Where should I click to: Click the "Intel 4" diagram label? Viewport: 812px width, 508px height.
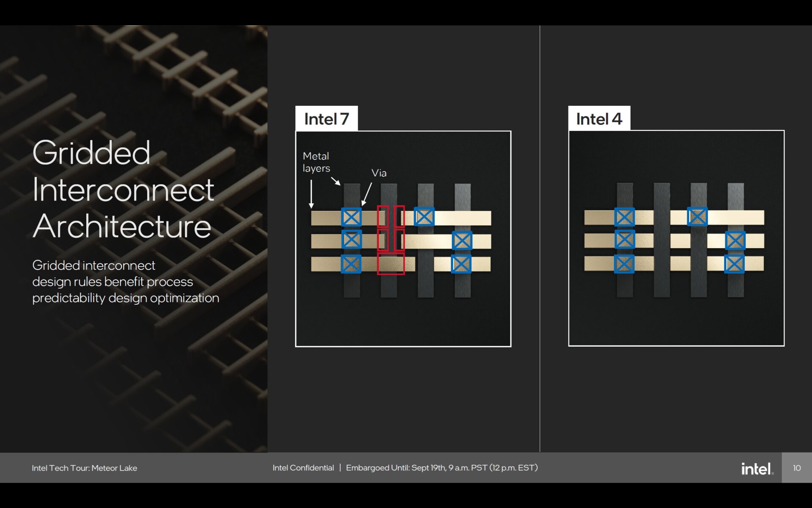tap(599, 119)
